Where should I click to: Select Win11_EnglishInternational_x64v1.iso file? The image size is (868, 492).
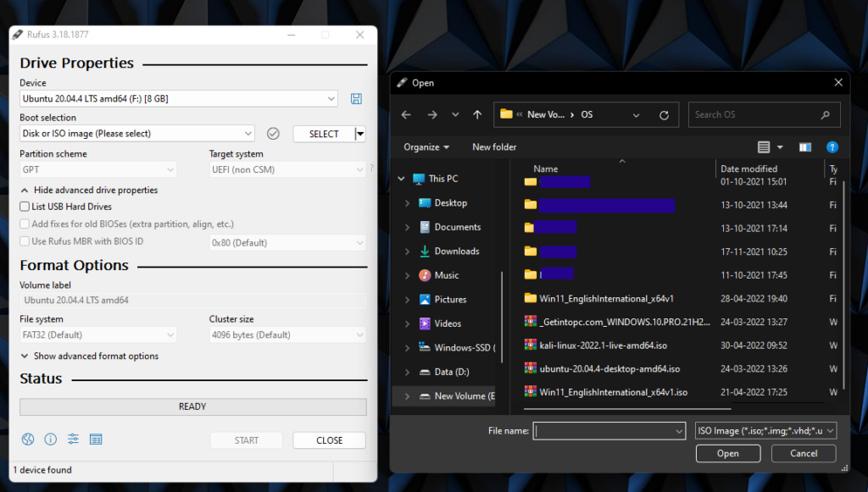[614, 392]
